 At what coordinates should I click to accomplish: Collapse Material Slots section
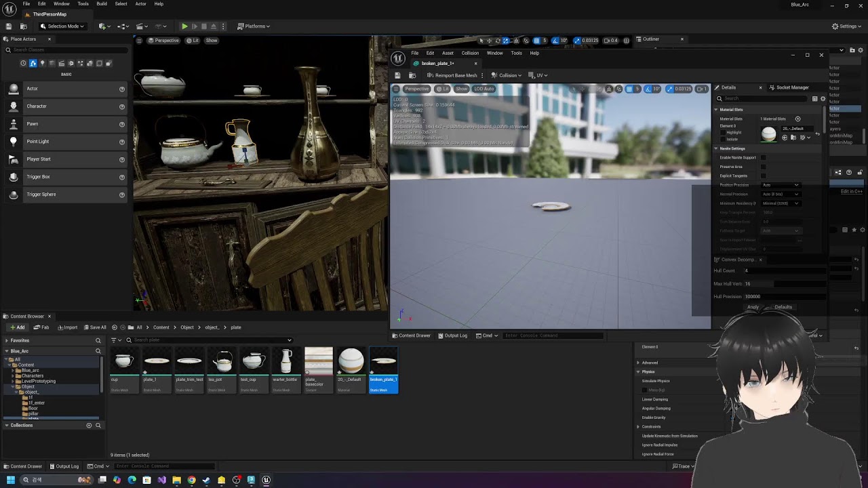[x=715, y=110]
